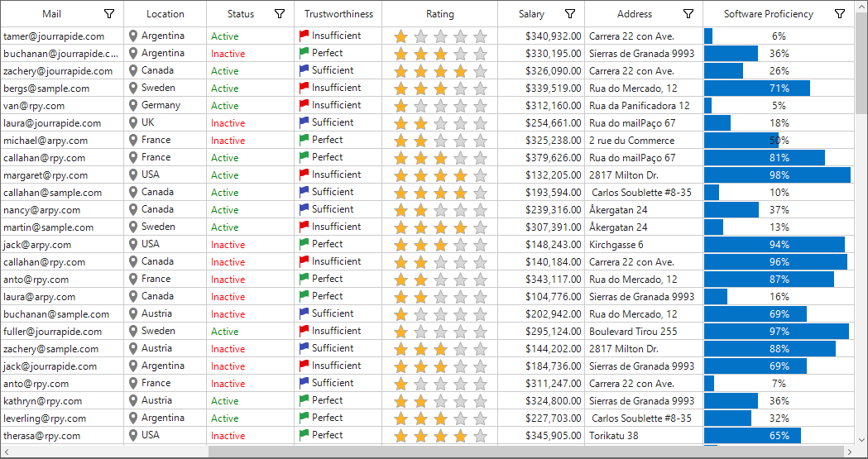Set fifth star rating for therasa@rpy.com
The height and width of the screenshot is (459, 868).
click(481, 436)
